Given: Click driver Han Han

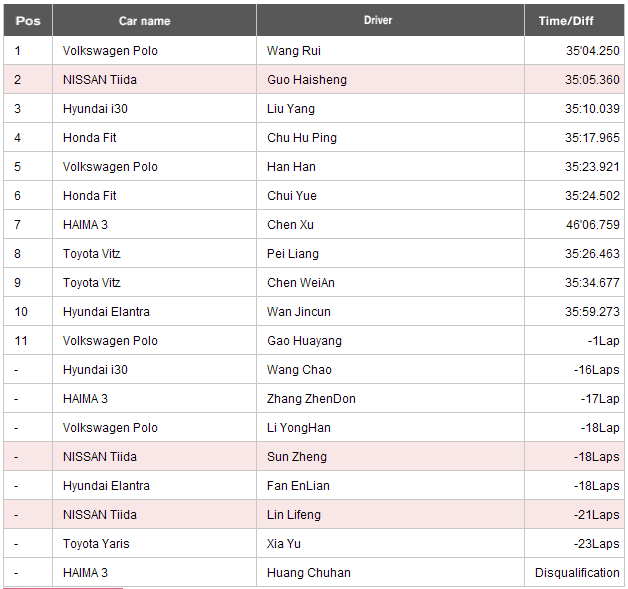Looking at the screenshot, I should tap(291, 166).
